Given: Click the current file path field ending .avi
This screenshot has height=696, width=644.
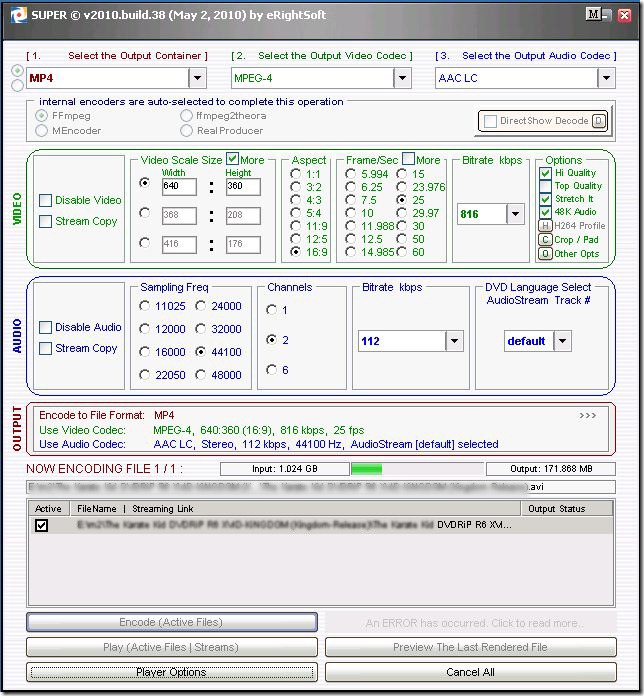Looking at the screenshot, I should 320,487.
